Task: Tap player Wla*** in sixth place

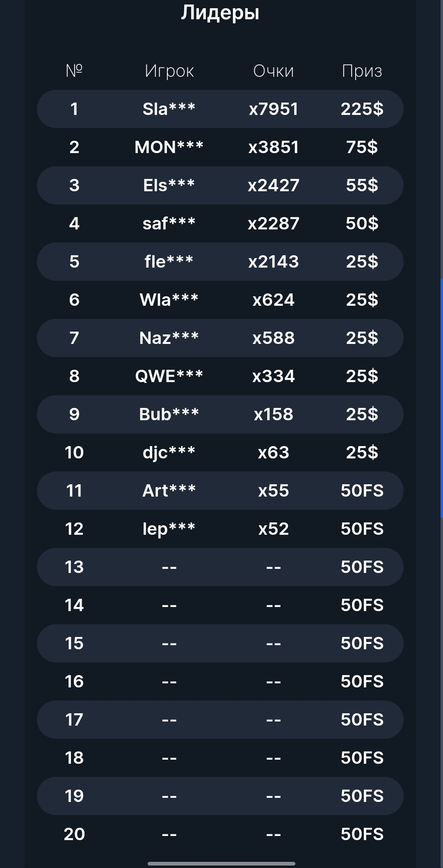Action: (169, 300)
